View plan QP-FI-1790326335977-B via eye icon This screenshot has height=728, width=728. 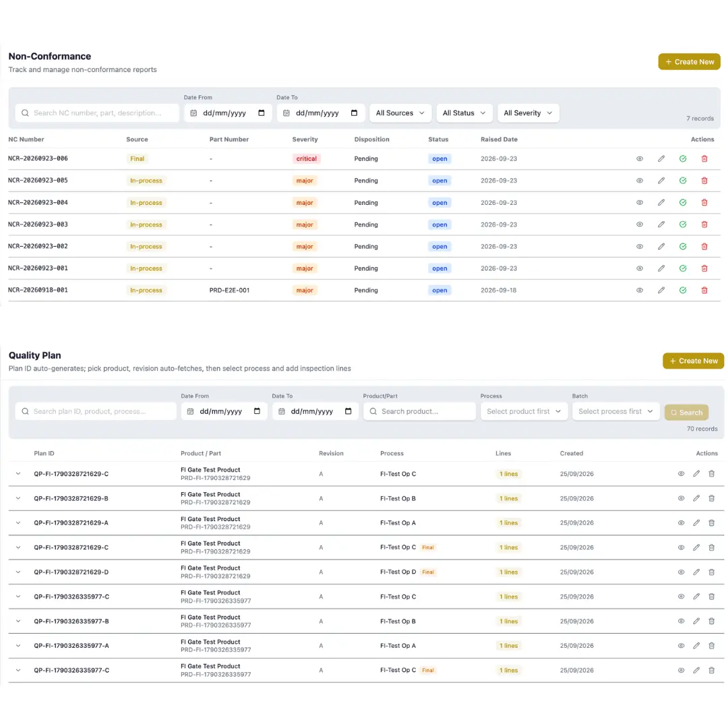(x=681, y=621)
